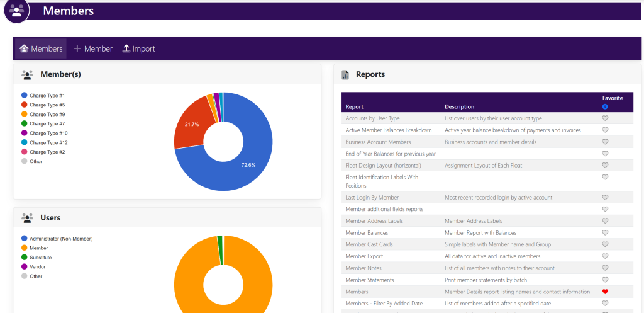Click the plus icon to add Member

pos(77,48)
